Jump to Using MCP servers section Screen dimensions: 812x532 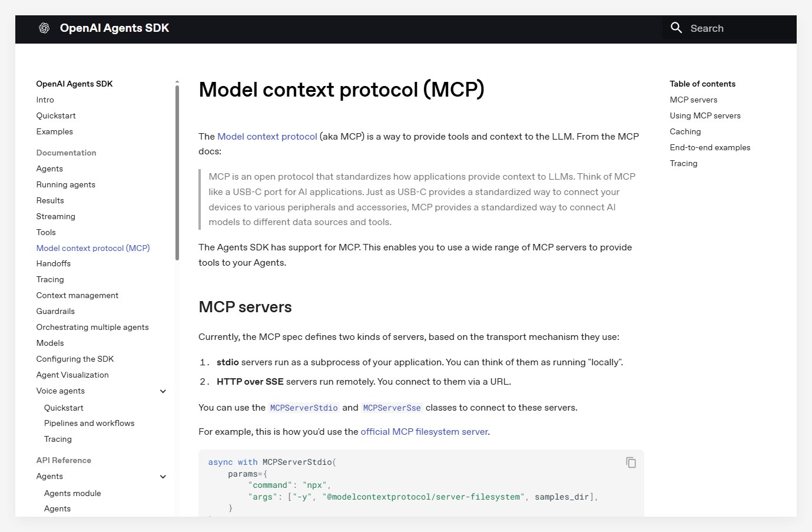705,116
